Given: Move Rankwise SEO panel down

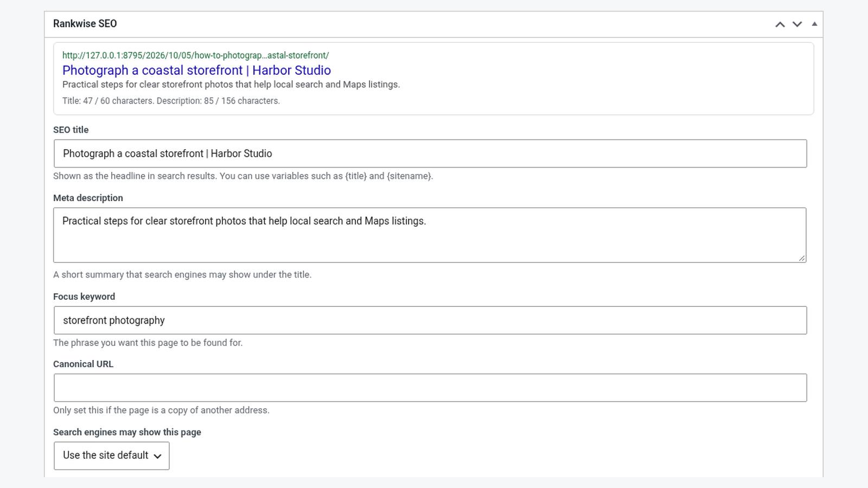Looking at the screenshot, I should coord(797,24).
